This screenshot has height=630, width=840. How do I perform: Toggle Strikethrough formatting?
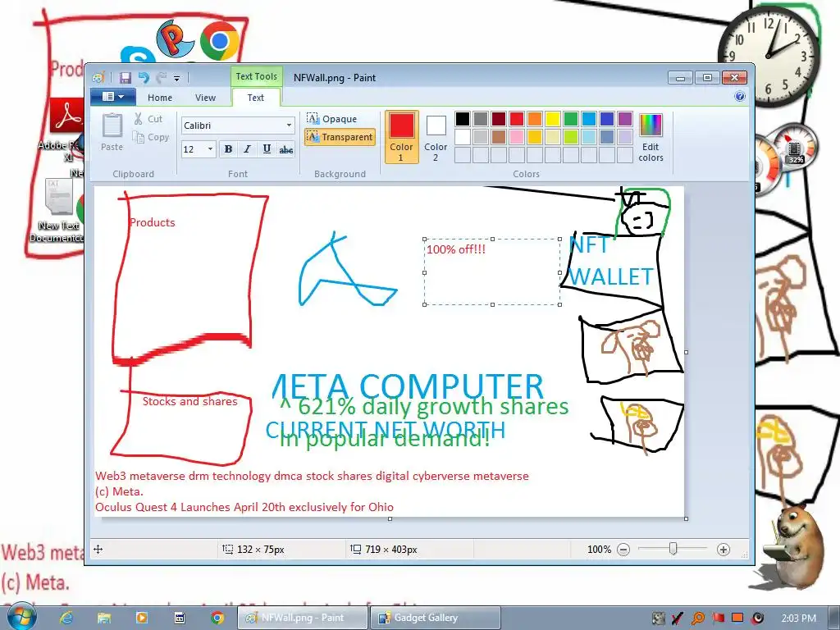click(286, 149)
